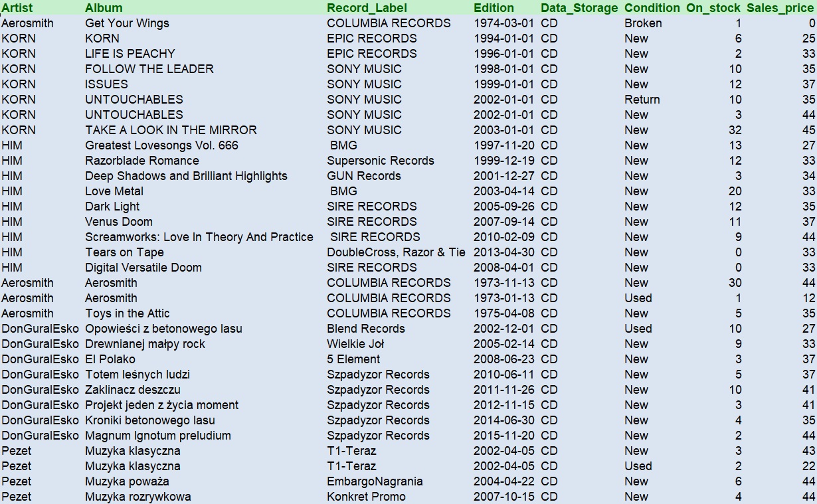Click the Sales_price column header
The width and height of the screenshot is (817, 504).
tap(780, 8)
